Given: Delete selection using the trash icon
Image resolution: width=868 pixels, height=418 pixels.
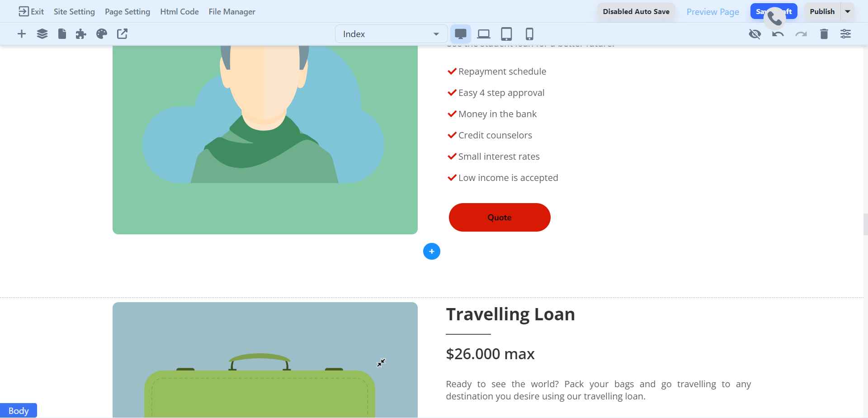Looking at the screenshot, I should [x=824, y=33].
